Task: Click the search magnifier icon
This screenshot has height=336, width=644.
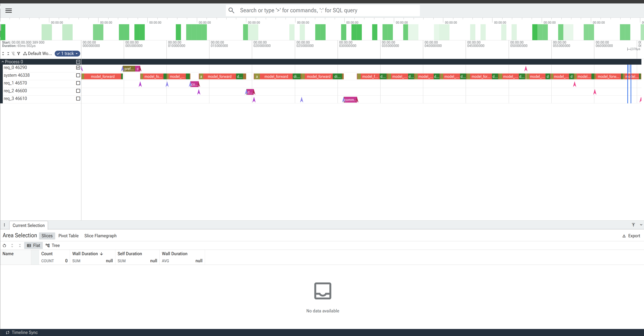Action: coord(231,11)
